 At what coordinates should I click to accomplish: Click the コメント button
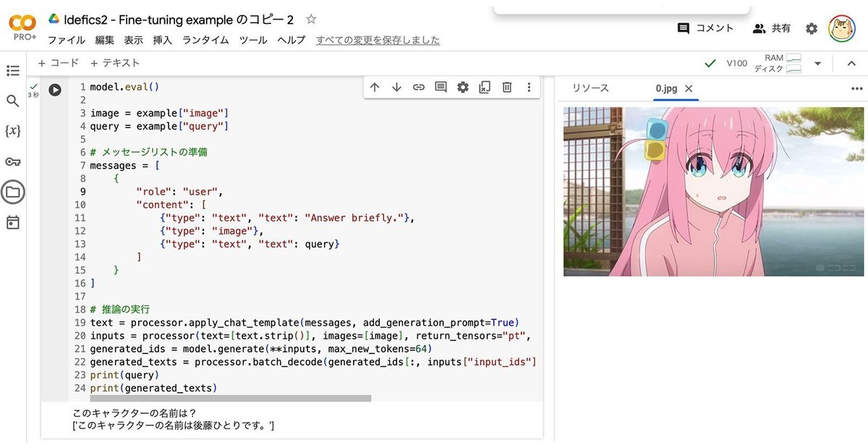pyautogui.click(x=705, y=28)
